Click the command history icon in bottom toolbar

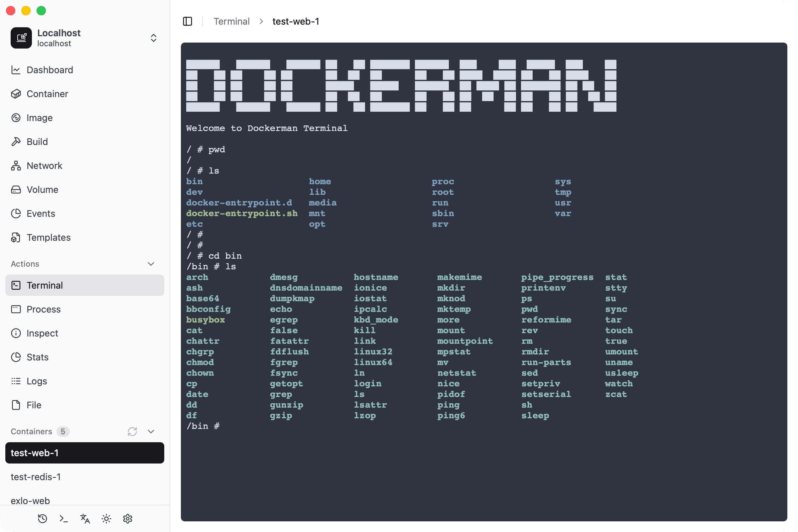click(42, 518)
